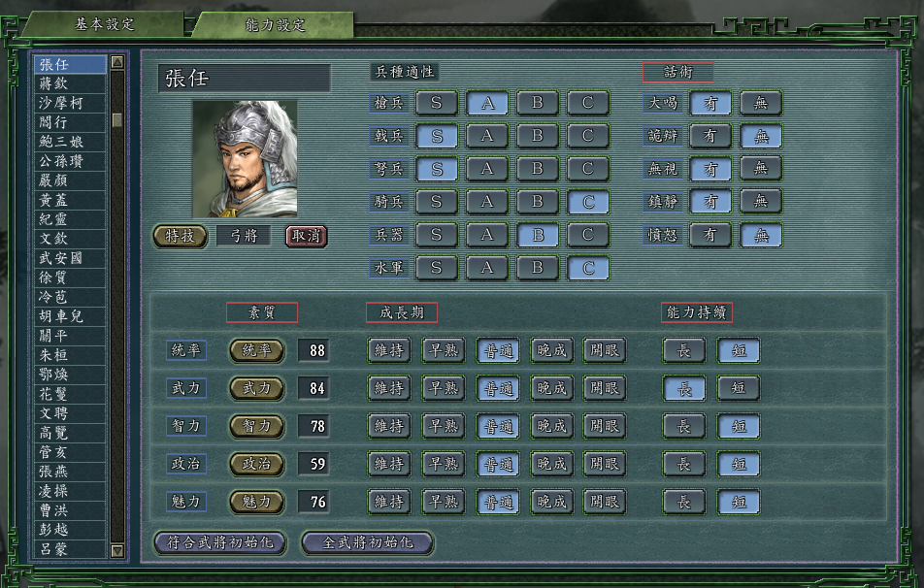Click the 張任 name field
The width and height of the screenshot is (924, 588).
coord(244,79)
